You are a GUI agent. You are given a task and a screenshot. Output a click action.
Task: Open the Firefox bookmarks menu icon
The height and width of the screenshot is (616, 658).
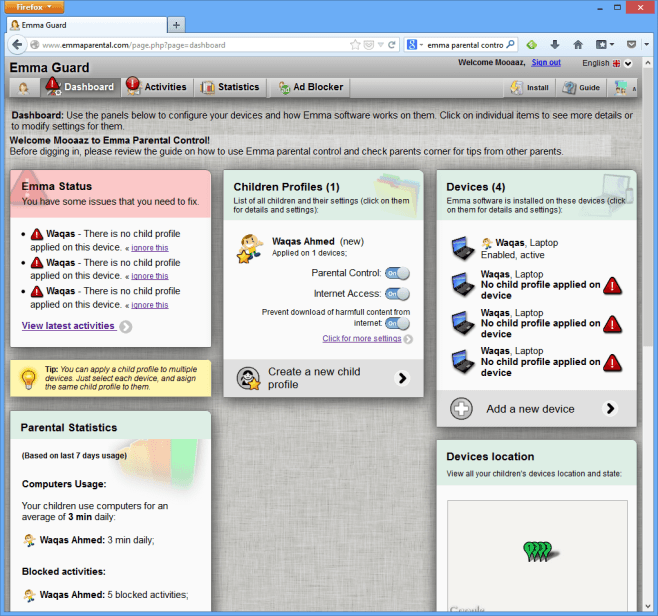tap(605, 44)
